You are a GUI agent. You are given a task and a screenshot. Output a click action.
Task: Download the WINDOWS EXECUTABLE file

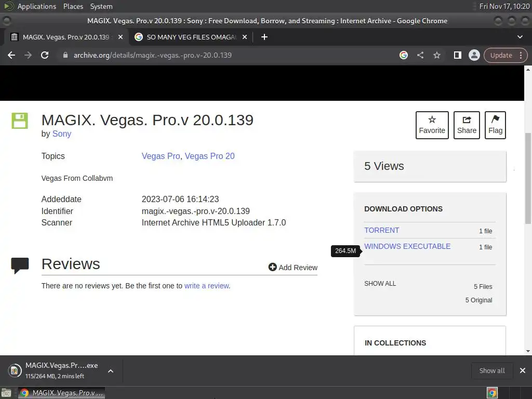[407, 246]
